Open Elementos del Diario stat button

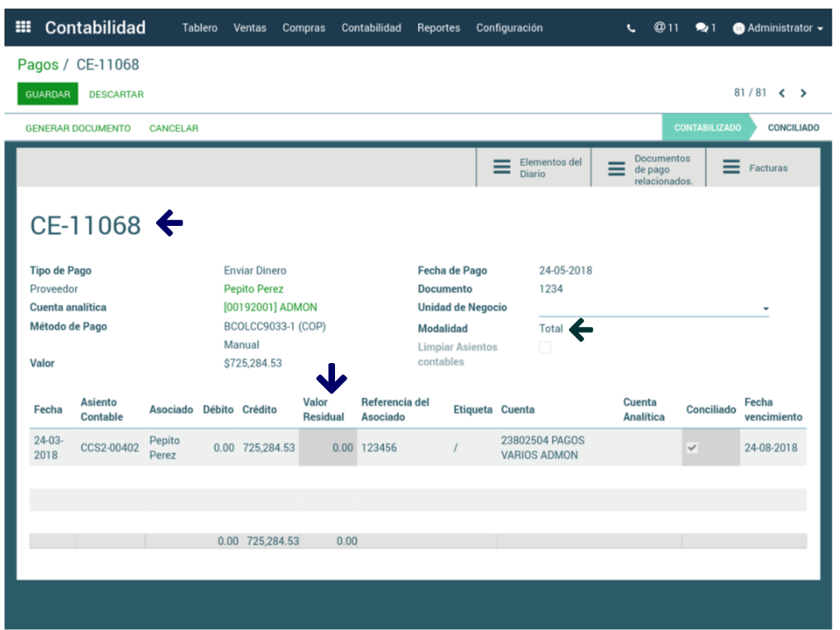535,168
